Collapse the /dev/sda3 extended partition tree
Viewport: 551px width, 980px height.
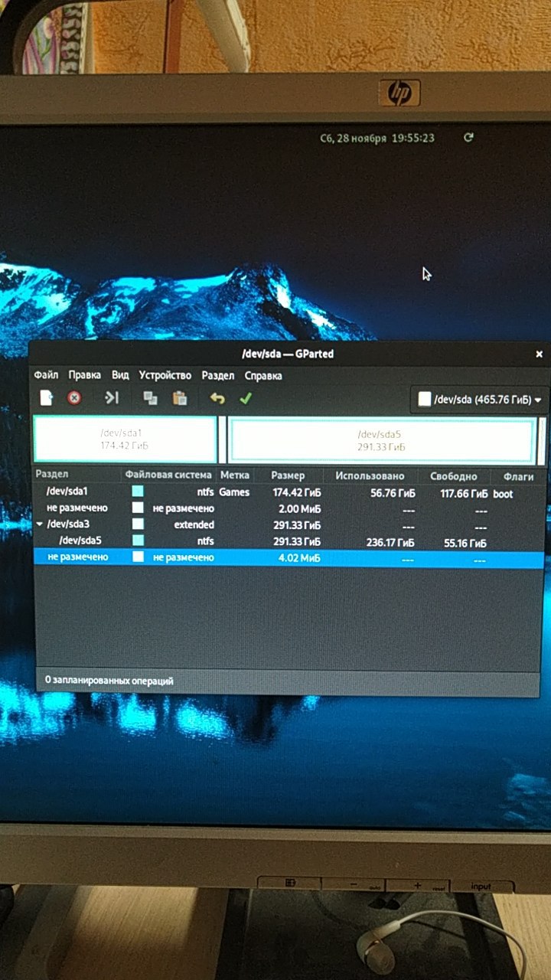(40, 524)
